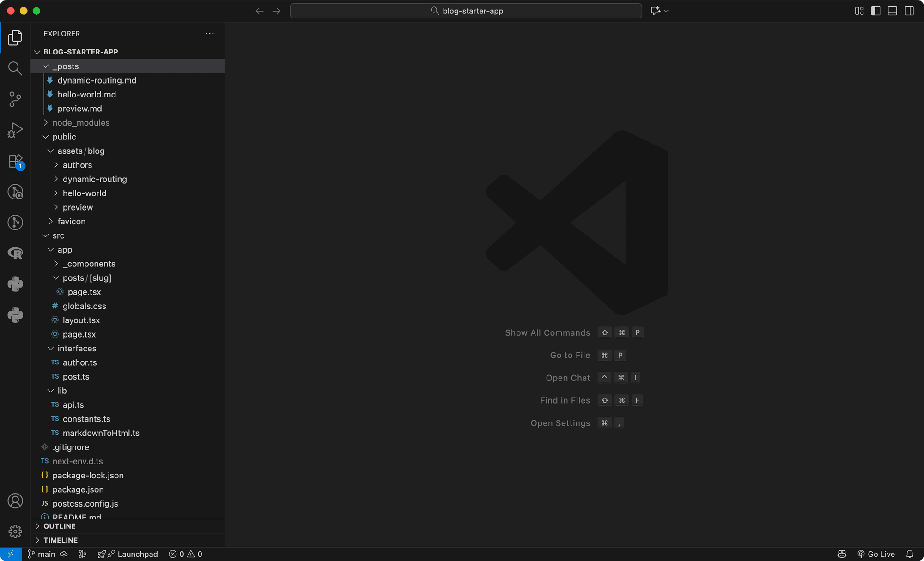The image size is (924, 561).
Task: Open the Search view in the activity bar
Action: click(15, 68)
